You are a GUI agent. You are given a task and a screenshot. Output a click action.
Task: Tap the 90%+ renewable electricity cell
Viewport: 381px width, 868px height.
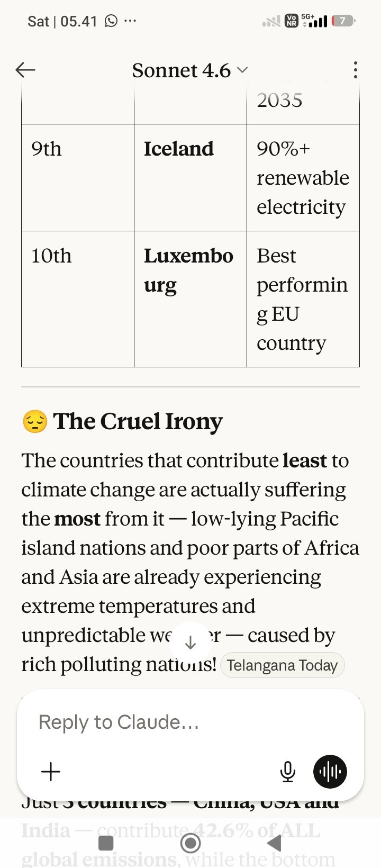click(x=303, y=178)
